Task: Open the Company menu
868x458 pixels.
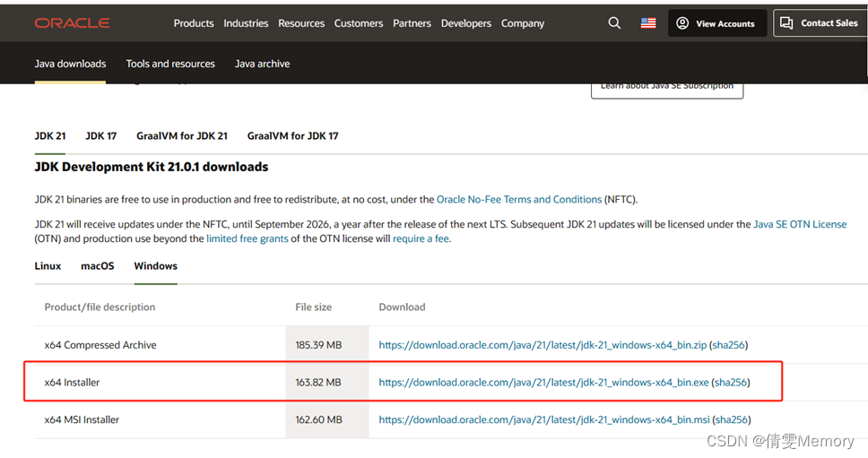Action: [x=523, y=23]
